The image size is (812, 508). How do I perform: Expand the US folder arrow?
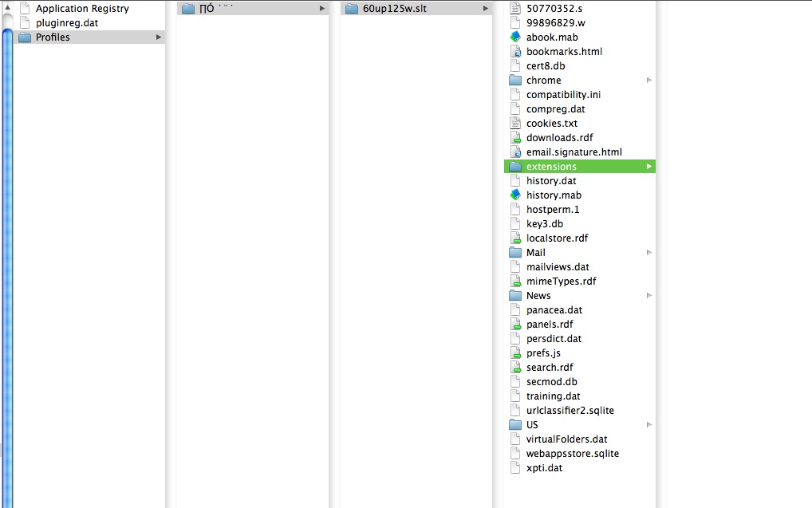(648, 424)
